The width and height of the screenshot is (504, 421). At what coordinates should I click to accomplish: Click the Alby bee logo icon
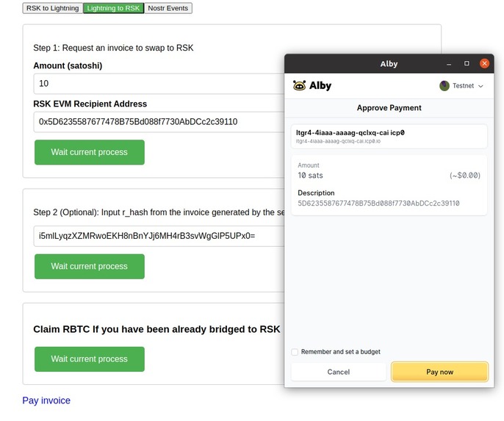[x=299, y=85]
